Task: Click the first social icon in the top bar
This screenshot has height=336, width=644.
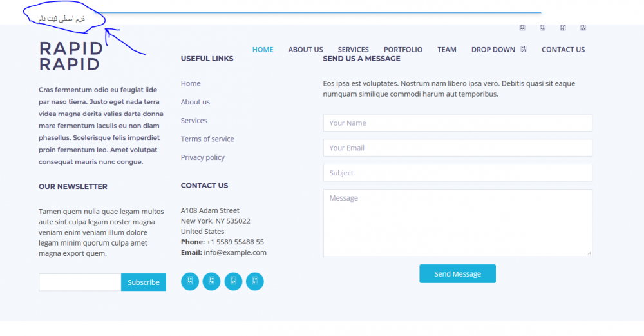Action: point(522,28)
